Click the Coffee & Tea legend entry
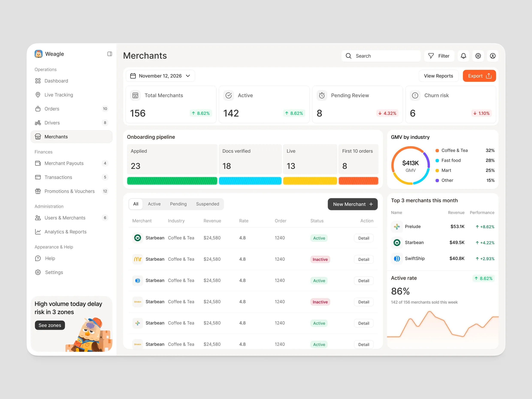 [x=465, y=151]
